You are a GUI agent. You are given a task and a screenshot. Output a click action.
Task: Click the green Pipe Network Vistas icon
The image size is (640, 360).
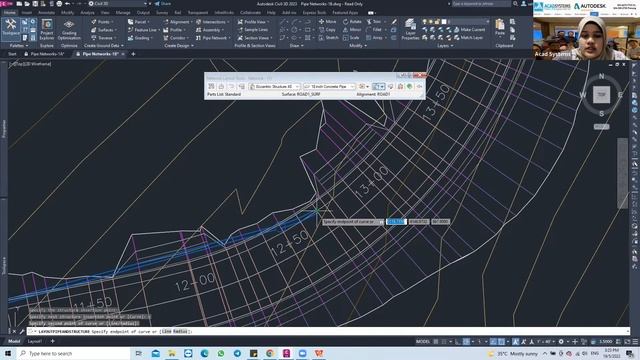click(409, 87)
